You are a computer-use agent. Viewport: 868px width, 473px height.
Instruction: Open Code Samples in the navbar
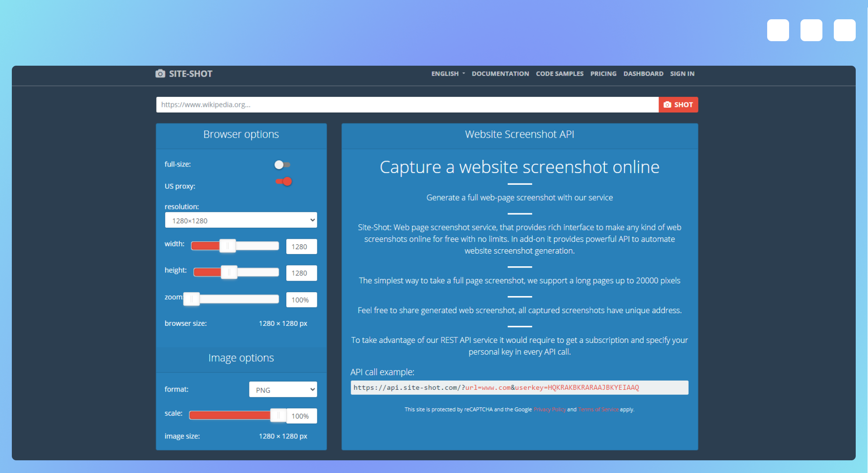[559, 74]
